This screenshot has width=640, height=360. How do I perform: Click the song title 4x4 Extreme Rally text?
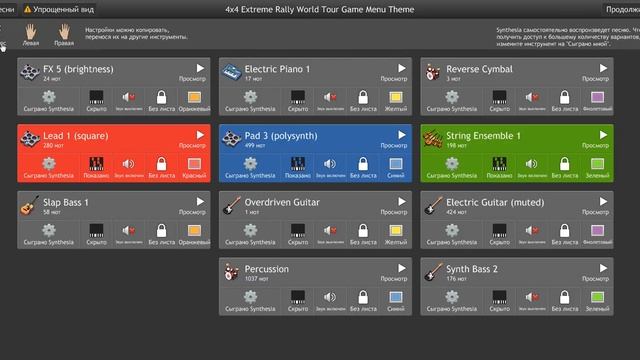pyautogui.click(x=320, y=9)
